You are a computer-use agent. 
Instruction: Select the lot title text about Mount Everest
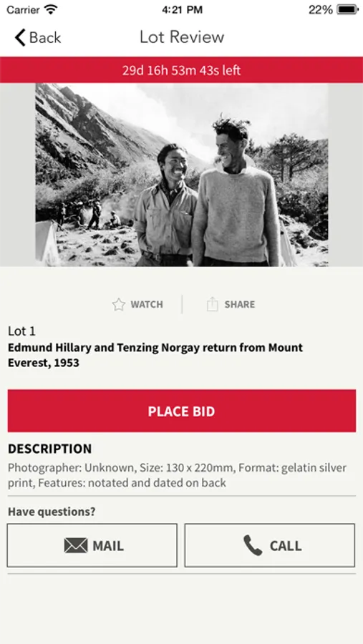155,355
